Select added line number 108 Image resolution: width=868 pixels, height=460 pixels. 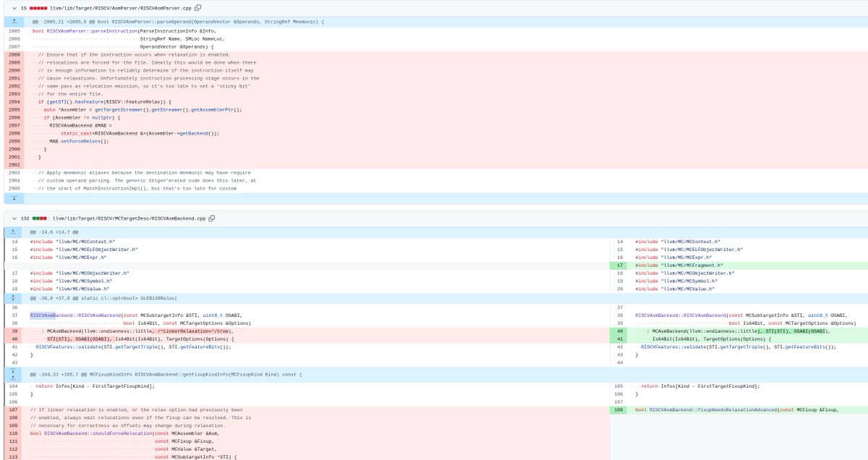(620, 410)
